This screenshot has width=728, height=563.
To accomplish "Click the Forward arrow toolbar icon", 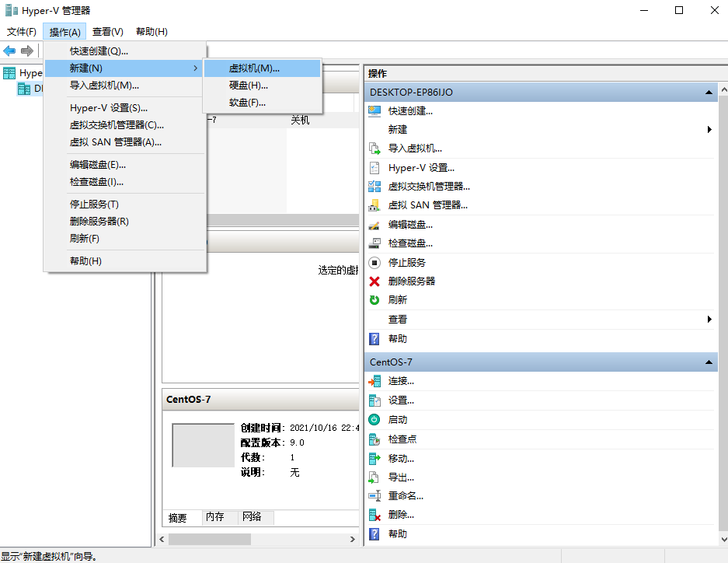I will coord(27,51).
